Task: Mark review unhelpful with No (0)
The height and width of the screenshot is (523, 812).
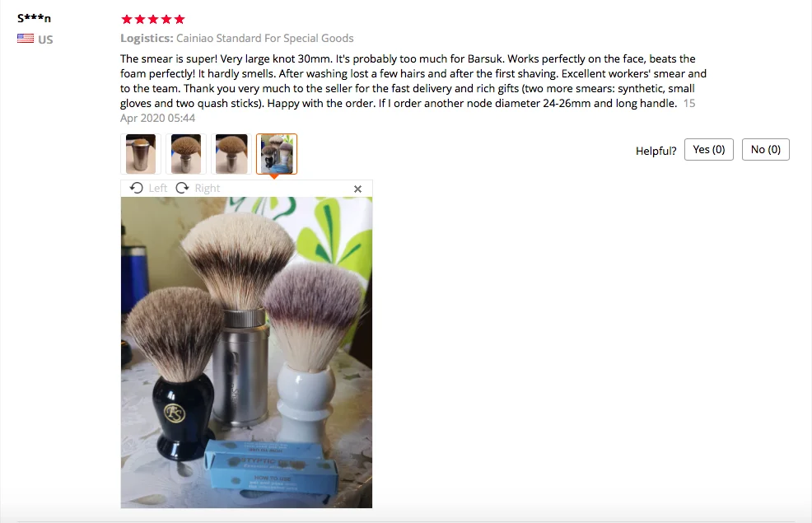Action: click(x=765, y=150)
